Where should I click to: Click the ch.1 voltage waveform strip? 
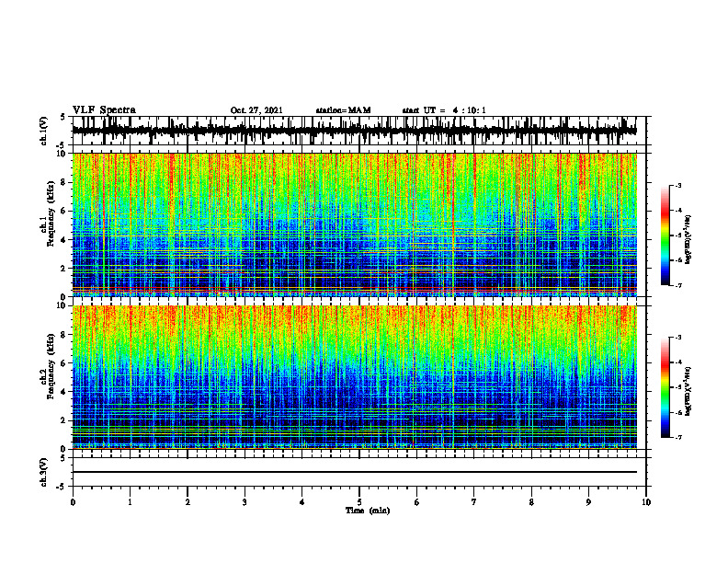point(354,131)
